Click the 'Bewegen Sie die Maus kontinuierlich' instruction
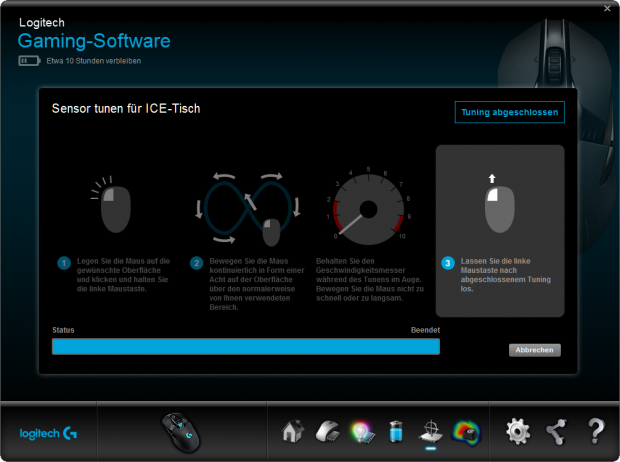The height and width of the screenshot is (462, 620). 257,284
